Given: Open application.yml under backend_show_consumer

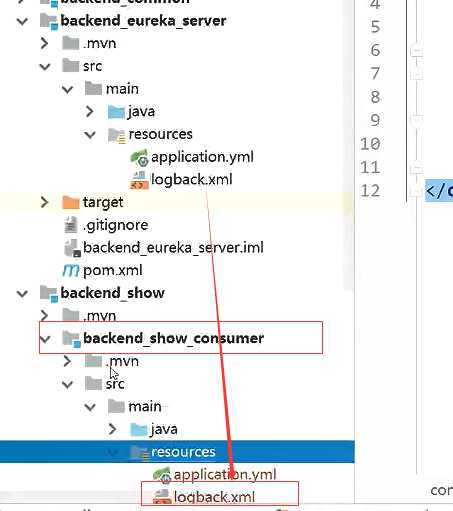Looking at the screenshot, I should (x=225, y=474).
